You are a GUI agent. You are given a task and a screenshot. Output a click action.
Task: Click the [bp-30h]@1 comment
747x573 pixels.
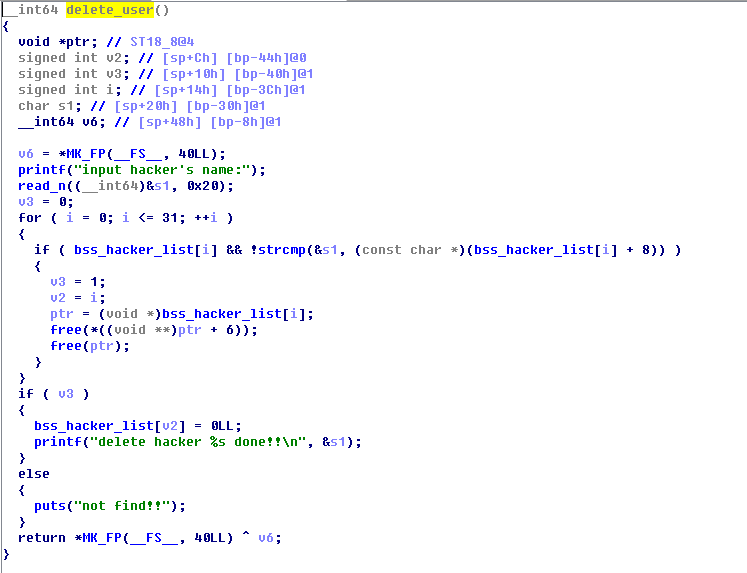point(226,106)
